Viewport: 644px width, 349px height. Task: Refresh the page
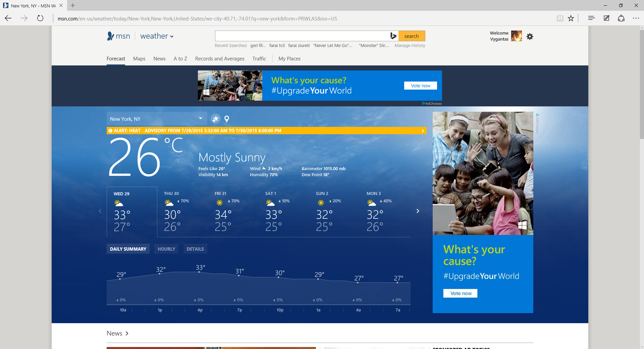pyautogui.click(x=40, y=18)
